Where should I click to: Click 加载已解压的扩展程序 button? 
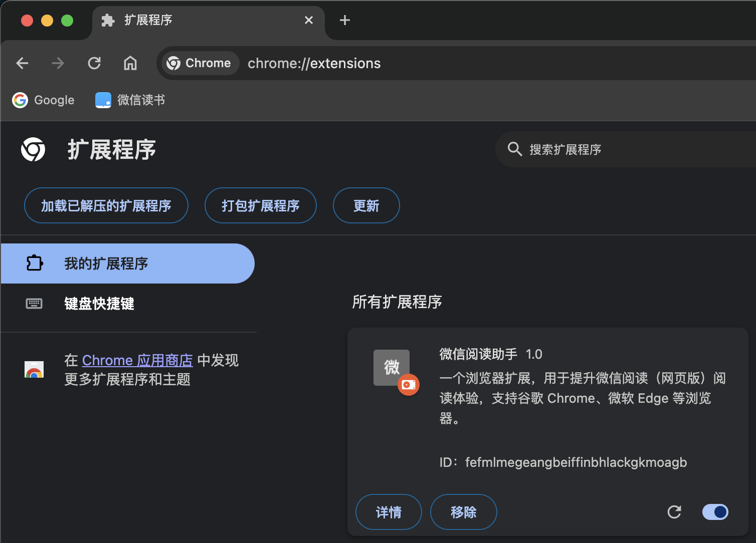106,205
